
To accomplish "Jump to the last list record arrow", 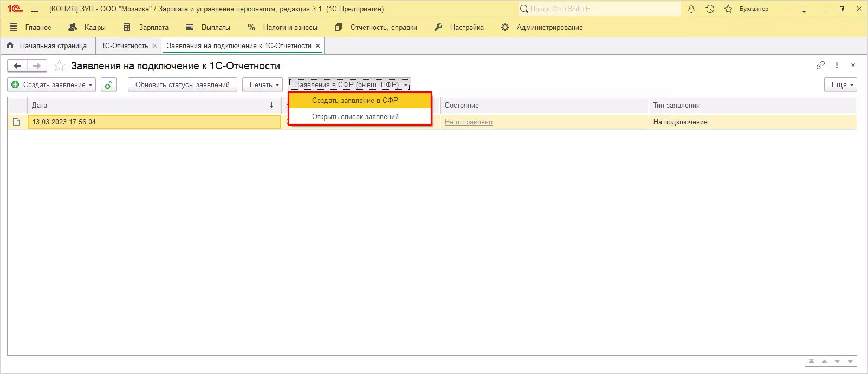I will pos(850,361).
